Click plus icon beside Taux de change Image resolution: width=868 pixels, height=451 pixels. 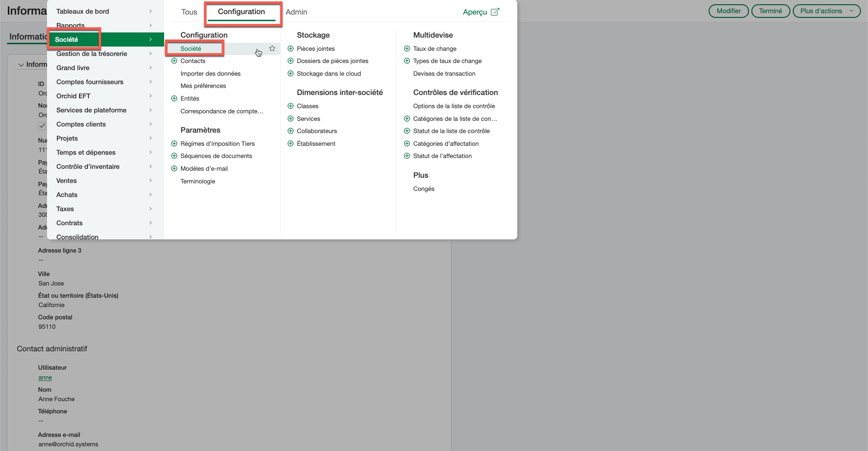pos(407,49)
